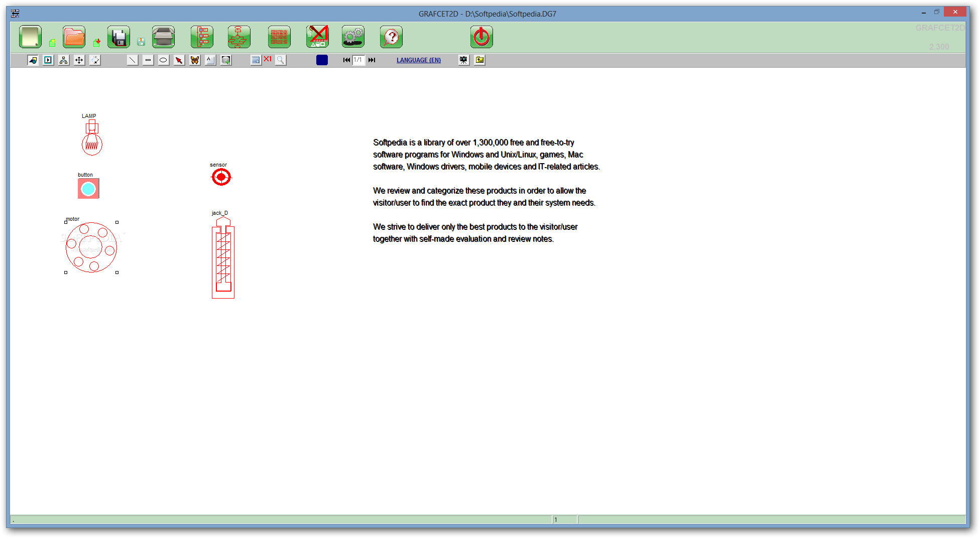Select the jack_D cylinder component
The width and height of the screenshot is (980, 538).
coord(223,257)
